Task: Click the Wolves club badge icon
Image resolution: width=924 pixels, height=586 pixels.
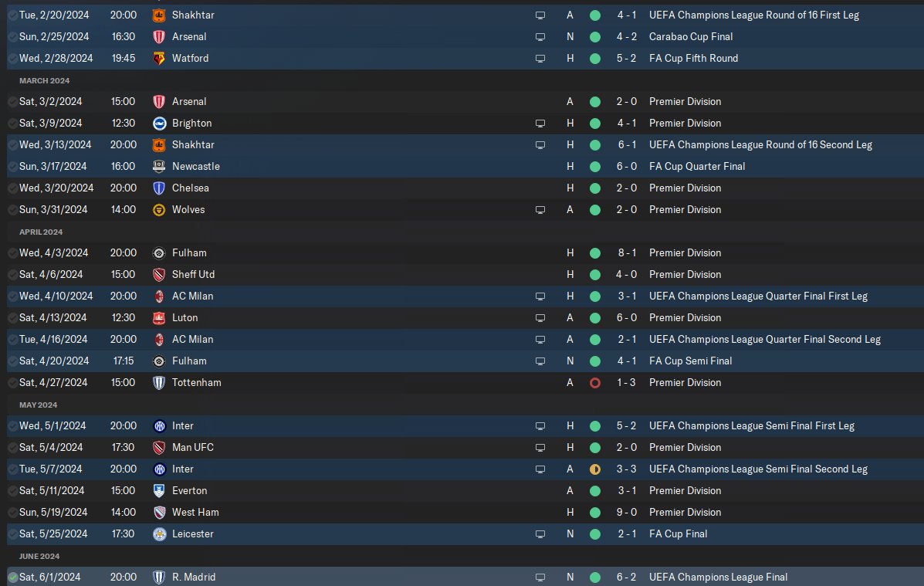Action: pyautogui.click(x=159, y=210)
